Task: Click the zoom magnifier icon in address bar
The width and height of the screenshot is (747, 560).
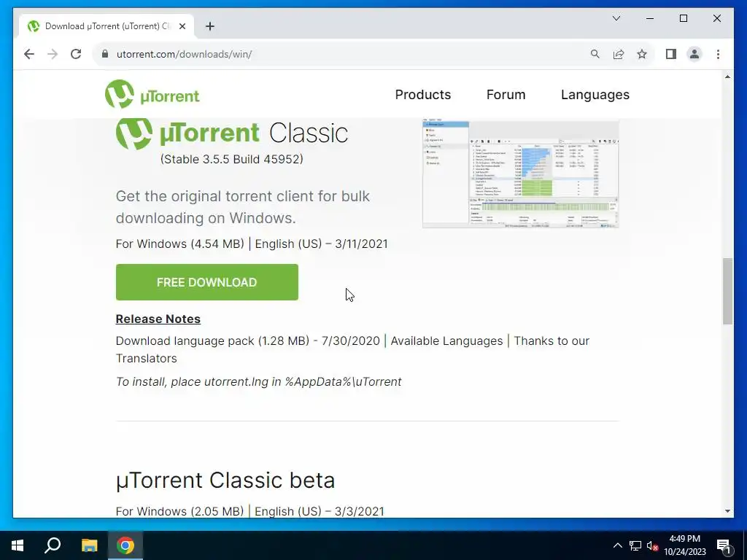Action: (595, 54)
